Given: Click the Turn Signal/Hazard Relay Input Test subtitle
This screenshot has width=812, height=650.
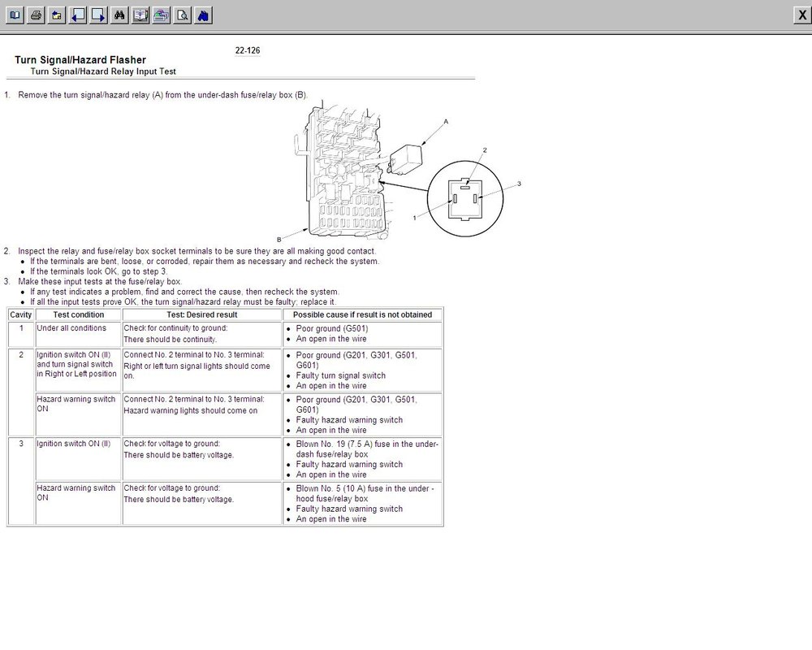Looking at the screenshot, I should (103, 71).
